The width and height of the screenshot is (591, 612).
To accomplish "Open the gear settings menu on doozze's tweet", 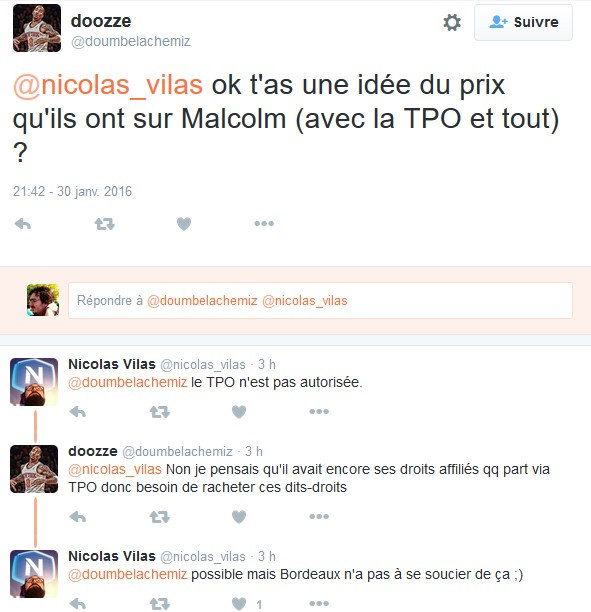I will click(x=452, y=23).
